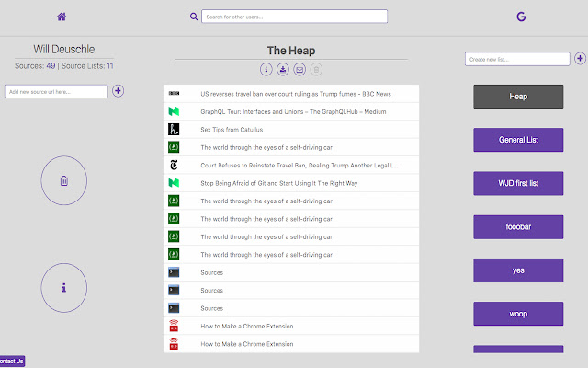
Task: Open Court Refuses to Reinstate Travel Ban
Action: point(300,166)
